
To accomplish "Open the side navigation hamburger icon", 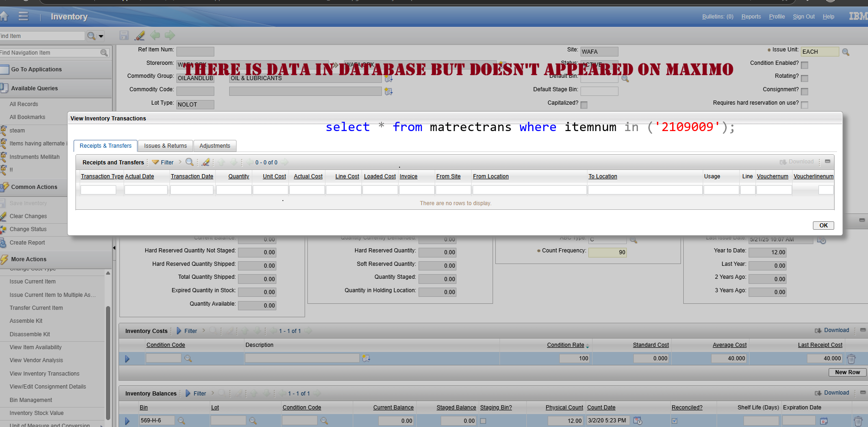I will click(x=23, y=16).
